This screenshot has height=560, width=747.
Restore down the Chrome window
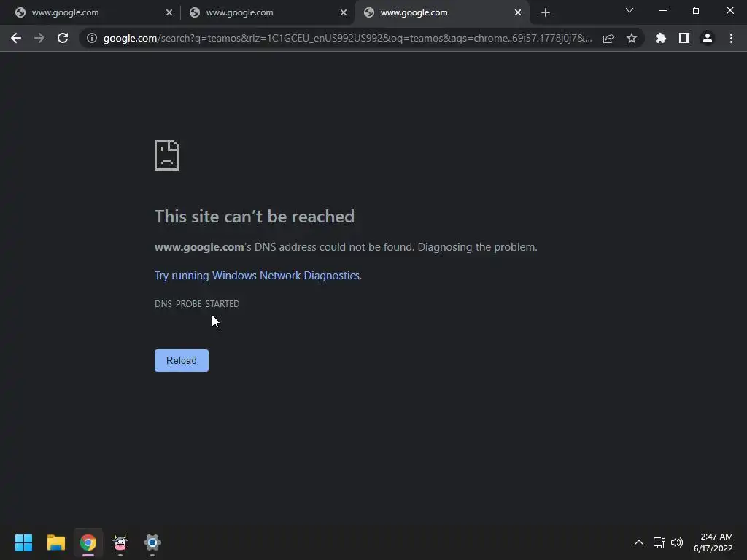pyautogui.click(x=697, y=10)
